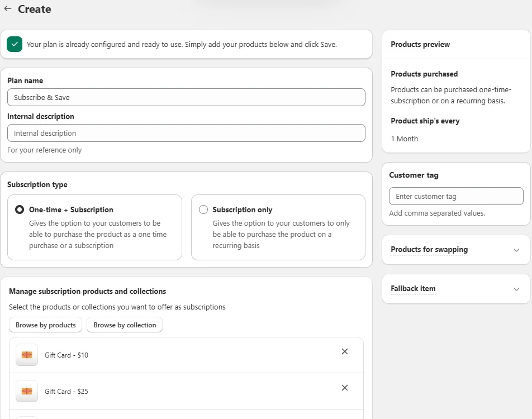Click 'For your reference only' helper text
Viewport: 532px width, 419px height.
pyautogui.click(x=45, y=150)
